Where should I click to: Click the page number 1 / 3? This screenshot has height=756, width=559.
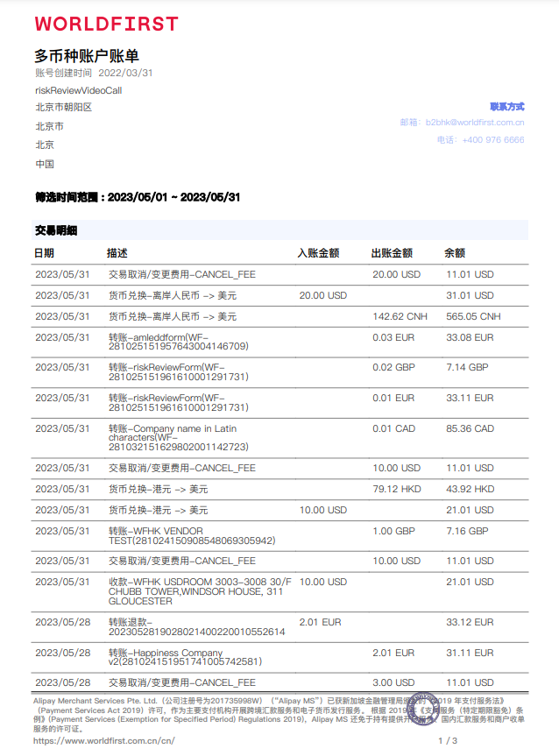click(x=448, y=740)
